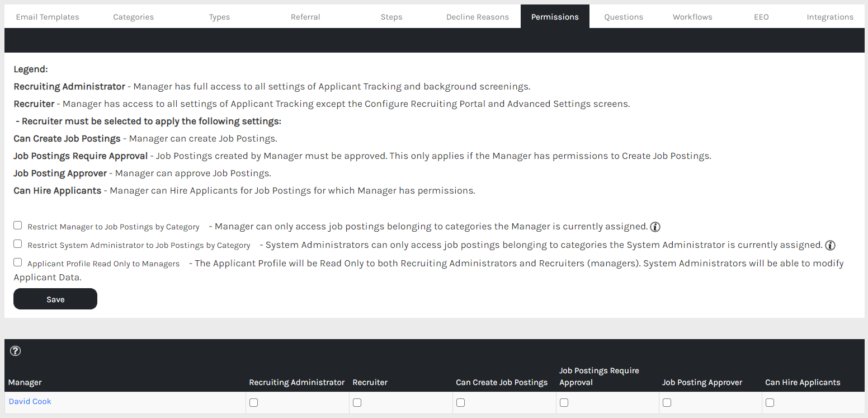The width and height of the screenshot is (868, 418).
Task: Mark David Cook as Job Posting Approver
Action: pos(667,402)
